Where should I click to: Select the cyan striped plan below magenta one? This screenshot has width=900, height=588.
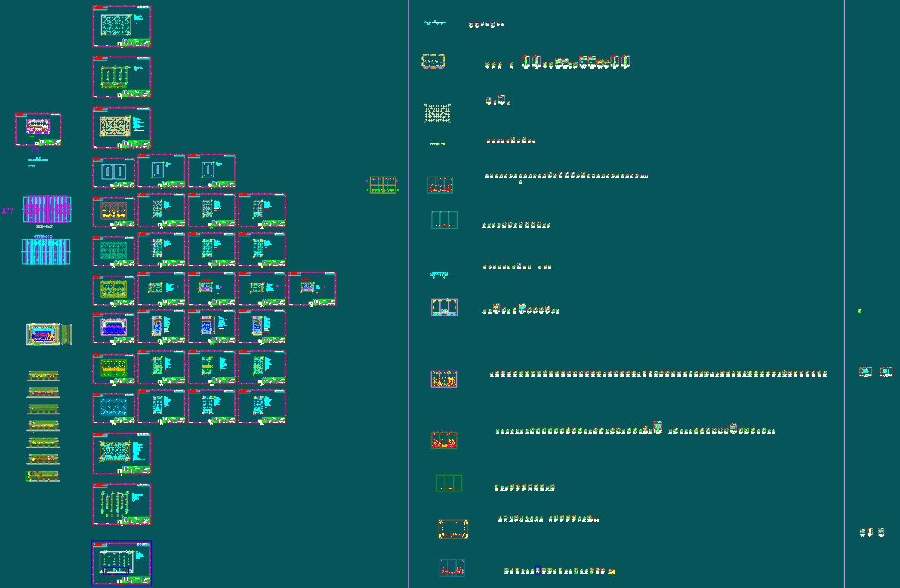click(46, 252)
